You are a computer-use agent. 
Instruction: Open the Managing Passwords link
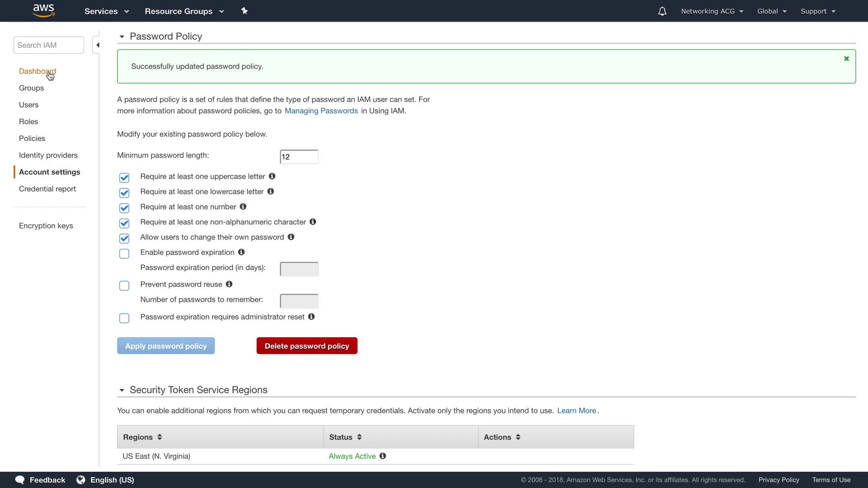pyautogui.click(x=321, y=111)
